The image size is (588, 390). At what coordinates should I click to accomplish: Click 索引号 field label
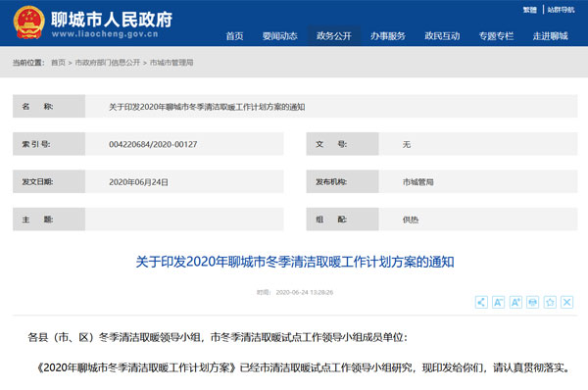[36, 144]
